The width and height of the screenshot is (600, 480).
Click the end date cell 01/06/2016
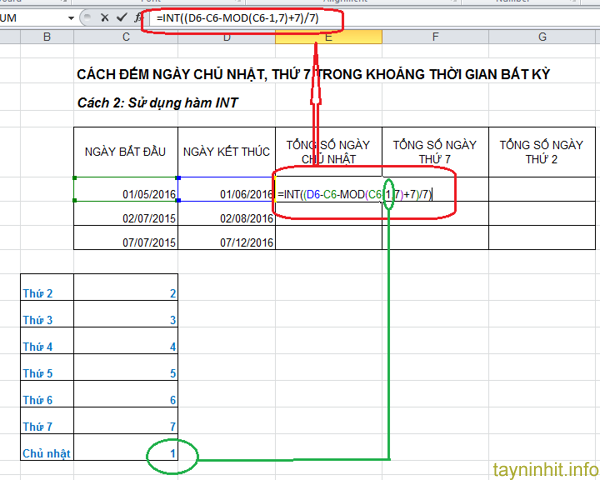[227, 193]
